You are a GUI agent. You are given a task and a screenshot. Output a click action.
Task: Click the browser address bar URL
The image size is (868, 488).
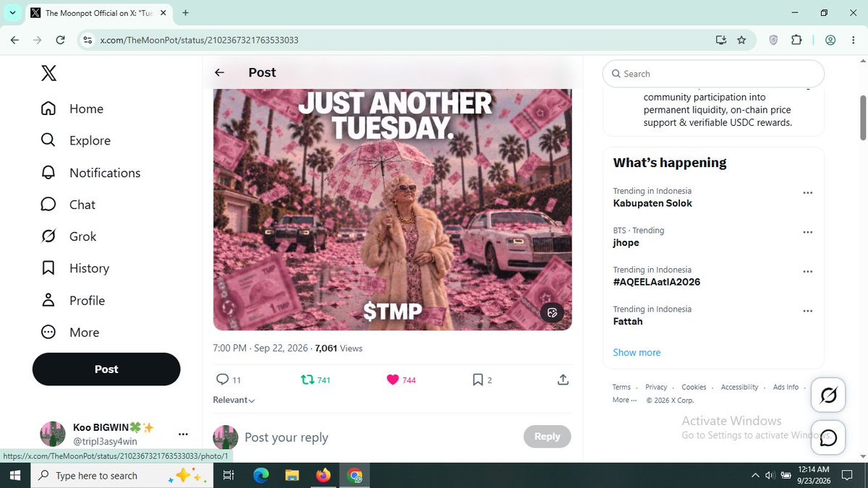(x=199, y=40)
